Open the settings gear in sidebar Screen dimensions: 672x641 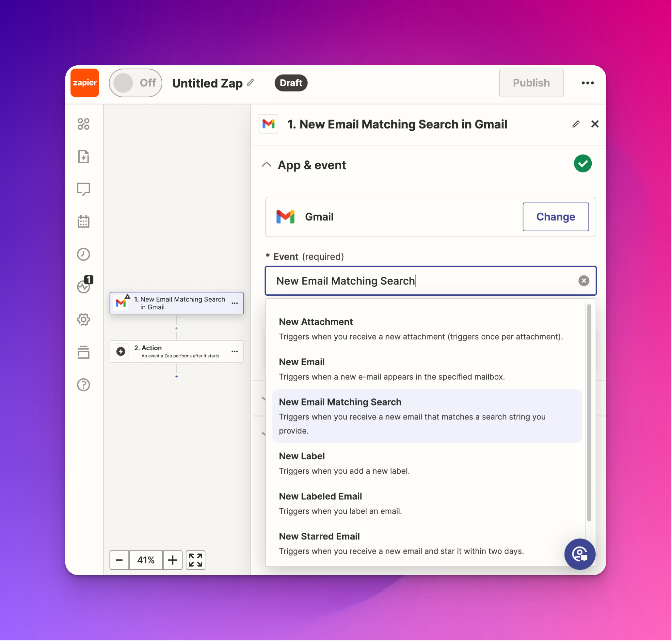[83, 320]
